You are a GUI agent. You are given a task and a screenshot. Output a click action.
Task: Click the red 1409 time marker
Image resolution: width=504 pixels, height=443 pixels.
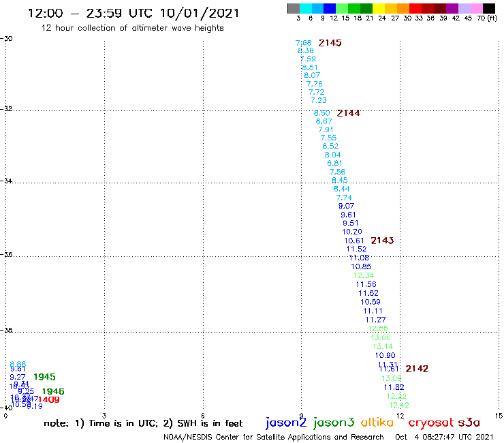[49, 399]
